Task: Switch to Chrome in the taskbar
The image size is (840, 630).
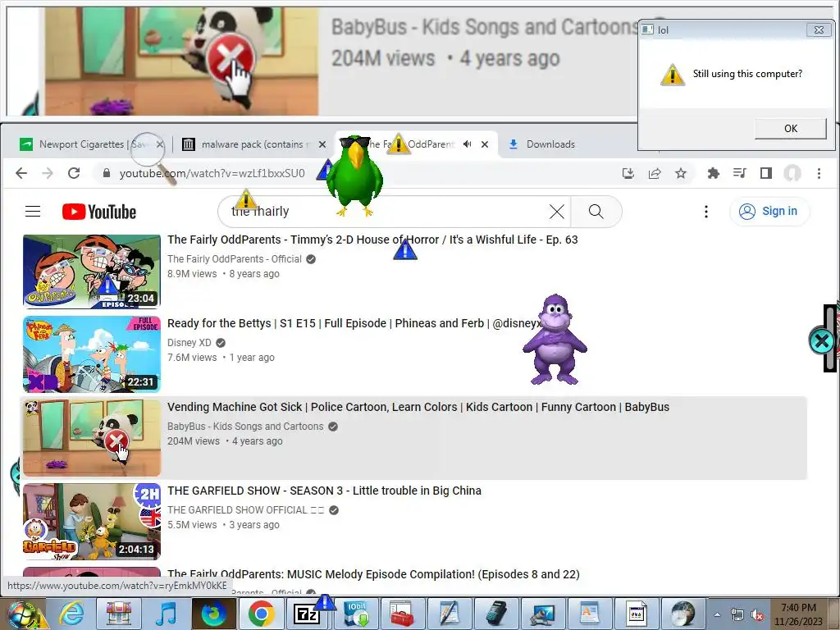Action: click(261, 614)
